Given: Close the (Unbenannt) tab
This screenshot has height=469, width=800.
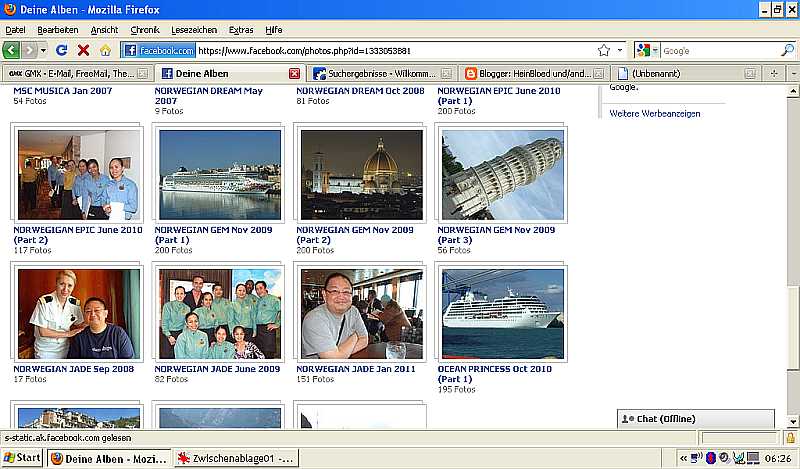Looking at the screenshot, I should [x=749, y=73].
